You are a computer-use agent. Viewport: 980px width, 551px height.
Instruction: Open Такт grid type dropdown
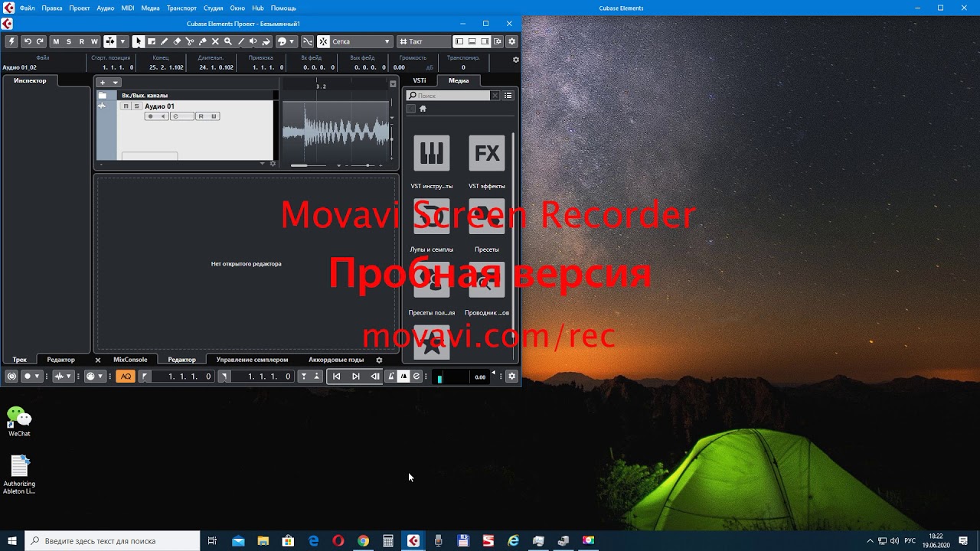(425, 41)
